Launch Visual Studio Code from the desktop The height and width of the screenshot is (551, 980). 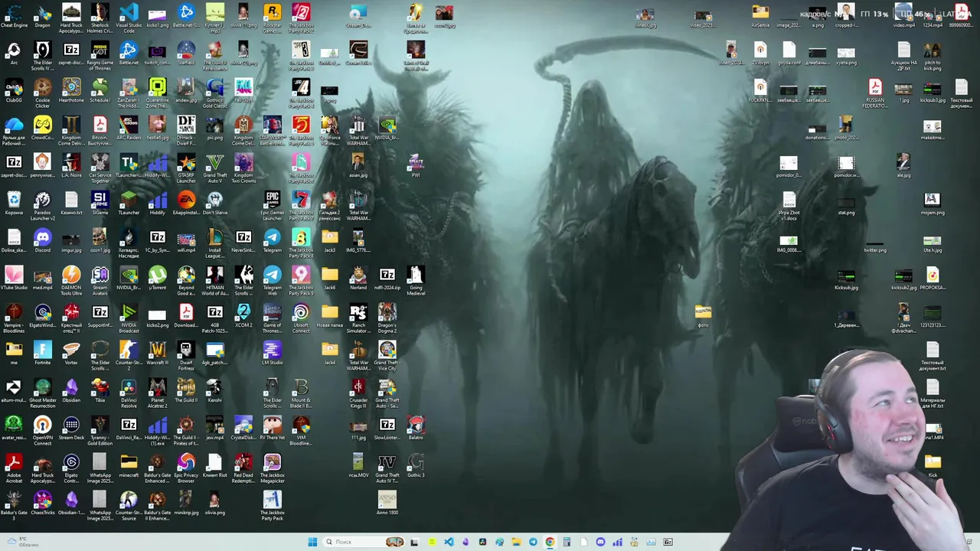(129, 18)
